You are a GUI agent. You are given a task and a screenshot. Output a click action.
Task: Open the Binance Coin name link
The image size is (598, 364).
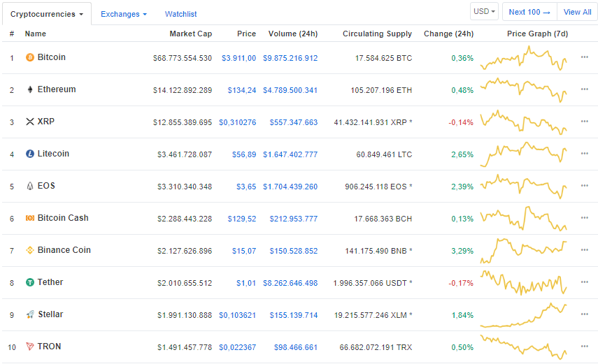64,250
